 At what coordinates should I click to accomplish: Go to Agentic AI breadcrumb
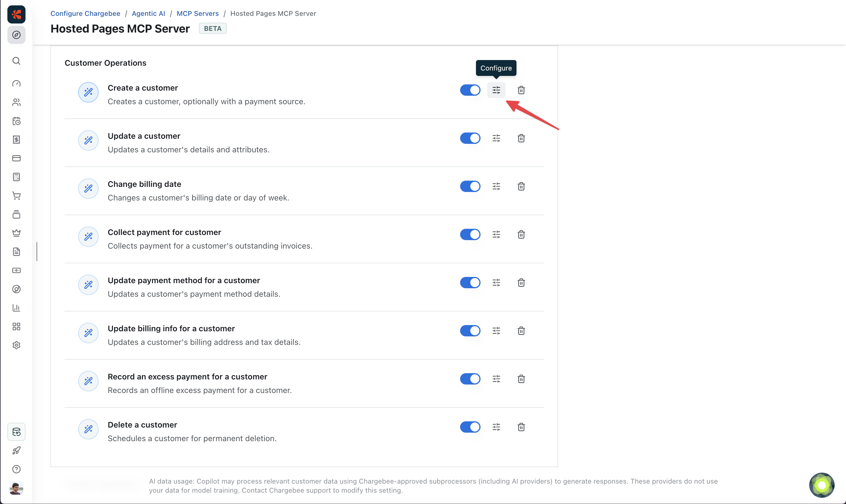click(x=148, y=14)
